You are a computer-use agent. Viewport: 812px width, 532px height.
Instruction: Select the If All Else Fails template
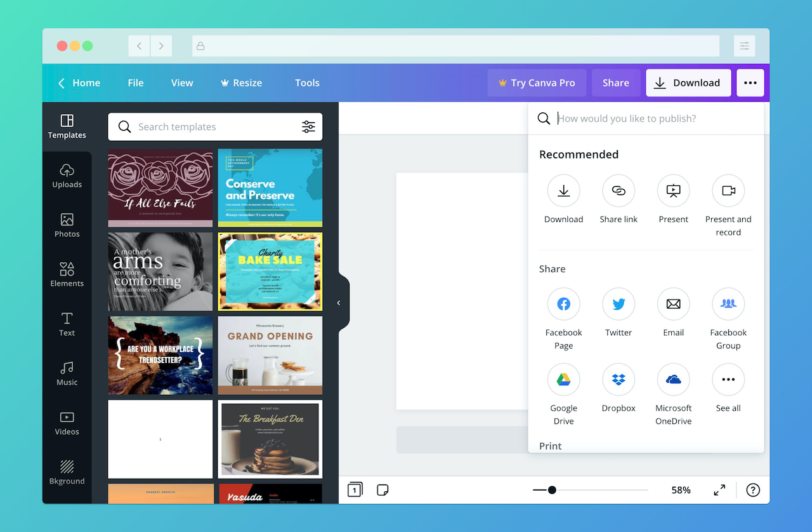[160, 188]
